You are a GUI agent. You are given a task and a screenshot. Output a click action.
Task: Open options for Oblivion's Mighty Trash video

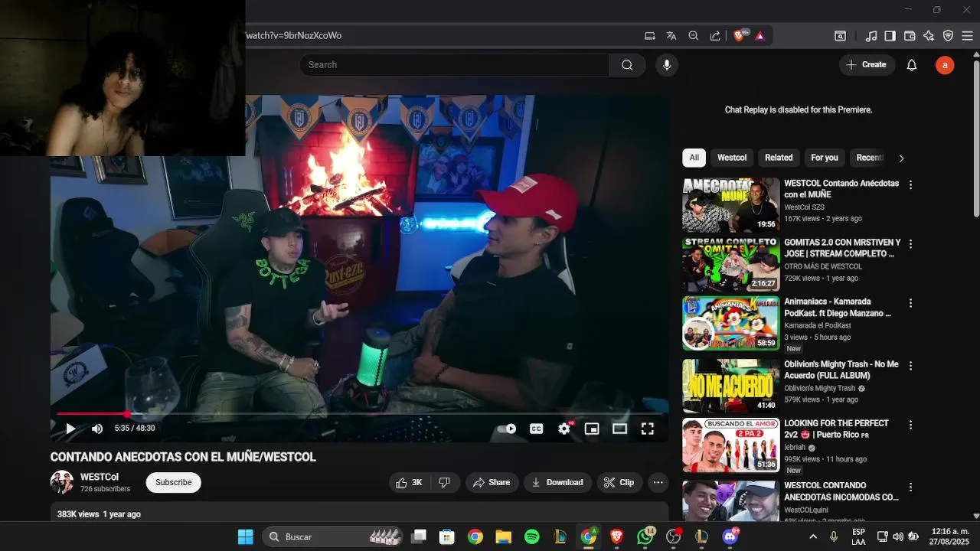click(x=910, y=366)
